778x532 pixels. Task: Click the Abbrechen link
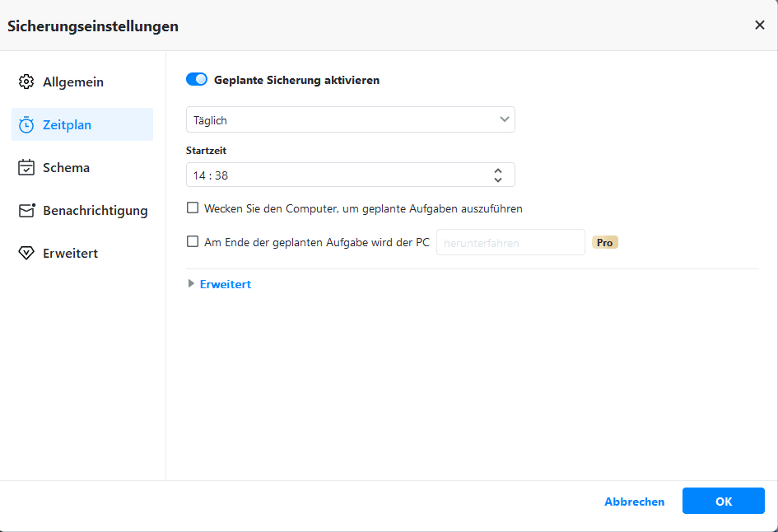click(x=634, y=502)
